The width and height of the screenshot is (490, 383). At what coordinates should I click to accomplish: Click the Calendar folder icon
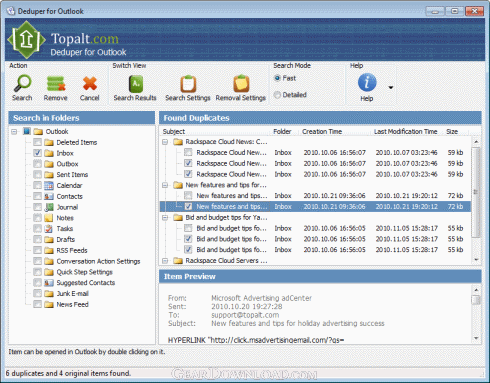[49, 186]
